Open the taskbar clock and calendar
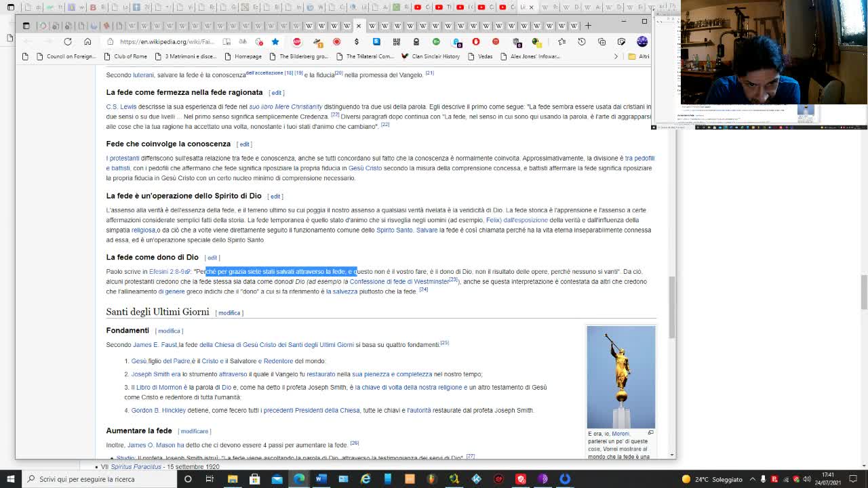The width and height of the screenshot is (868, 488). click(827, 479)
